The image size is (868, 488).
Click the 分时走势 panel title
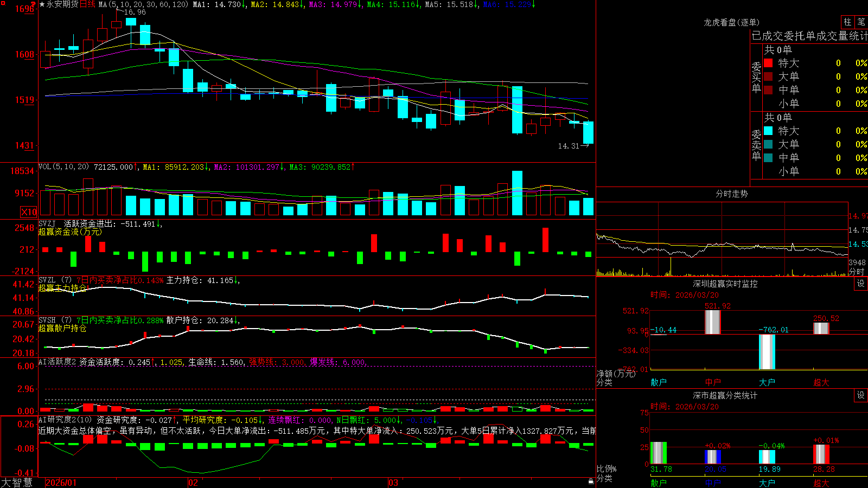point(731,194)
